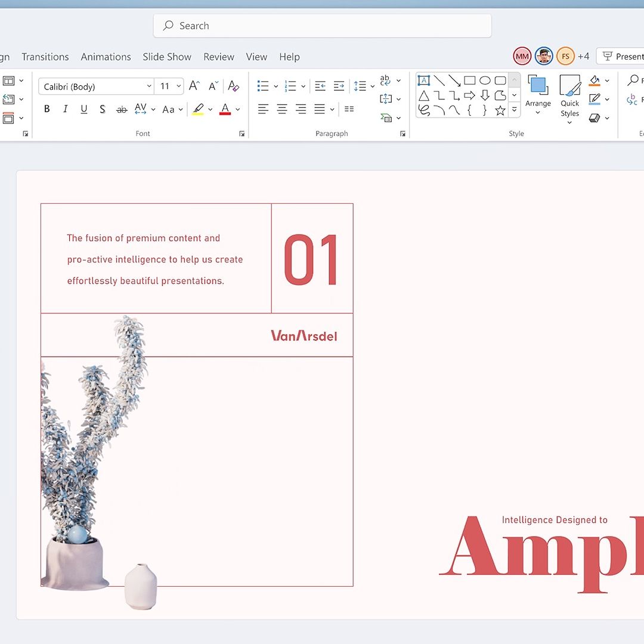This screenshot has height=644, width=644.
Task: Enable Strikethrough text
Action: (102, 109)
